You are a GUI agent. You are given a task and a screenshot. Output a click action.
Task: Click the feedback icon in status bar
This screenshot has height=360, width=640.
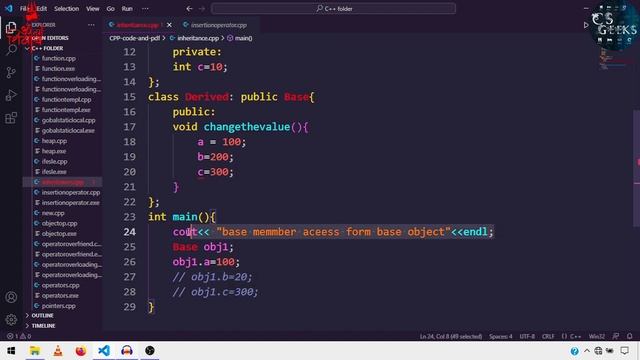pos(616,336)
